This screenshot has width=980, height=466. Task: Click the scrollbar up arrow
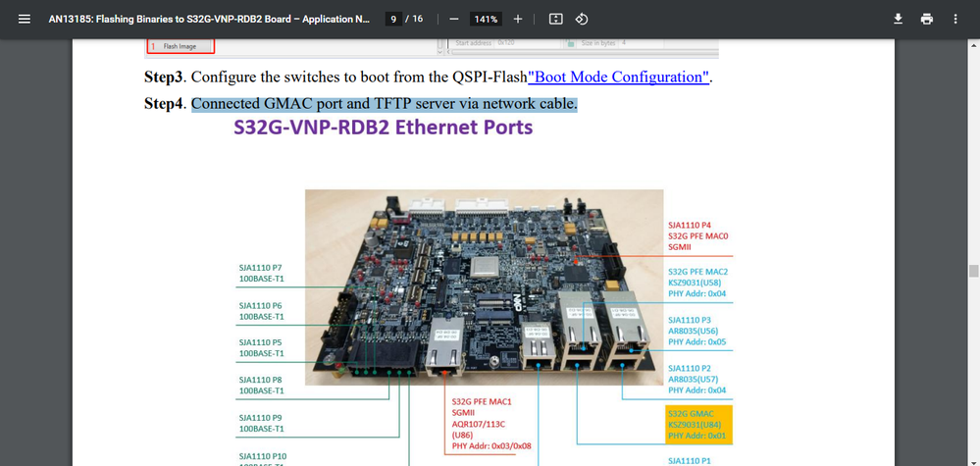coord(973,44)
